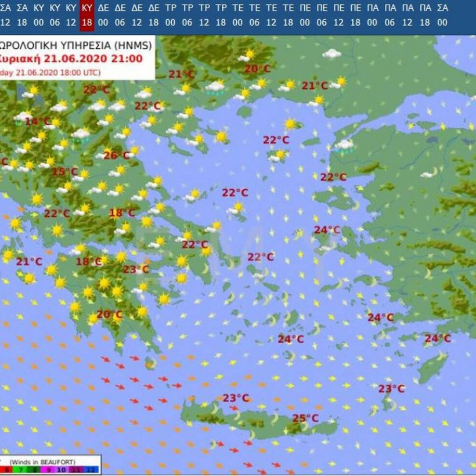Click the rain cloud icon on the Turkish coast

(345, 145)
